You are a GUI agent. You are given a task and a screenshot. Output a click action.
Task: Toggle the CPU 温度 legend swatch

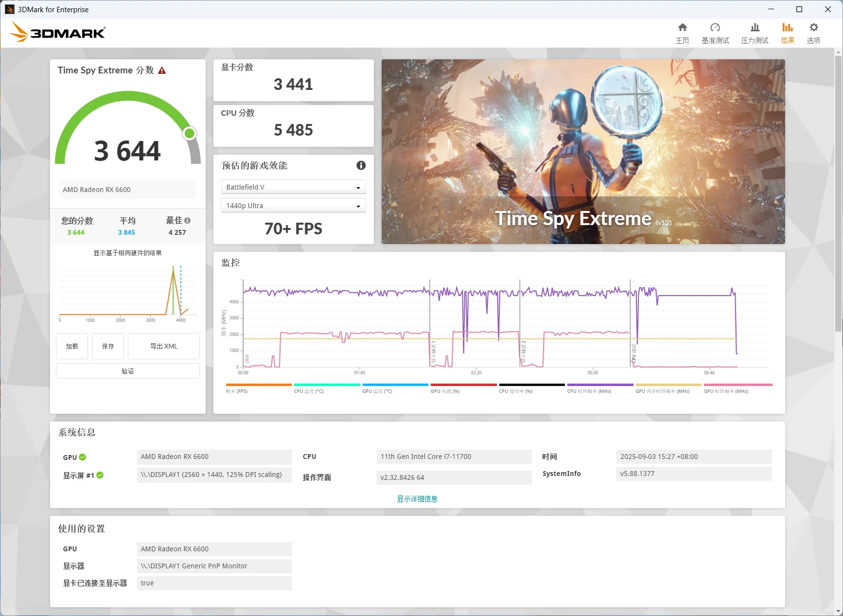[327, 385]
